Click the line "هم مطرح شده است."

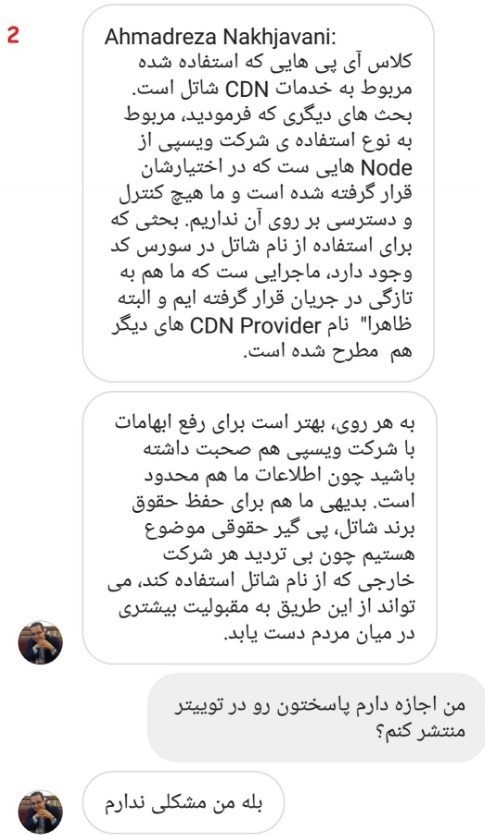tap(327, 352)
